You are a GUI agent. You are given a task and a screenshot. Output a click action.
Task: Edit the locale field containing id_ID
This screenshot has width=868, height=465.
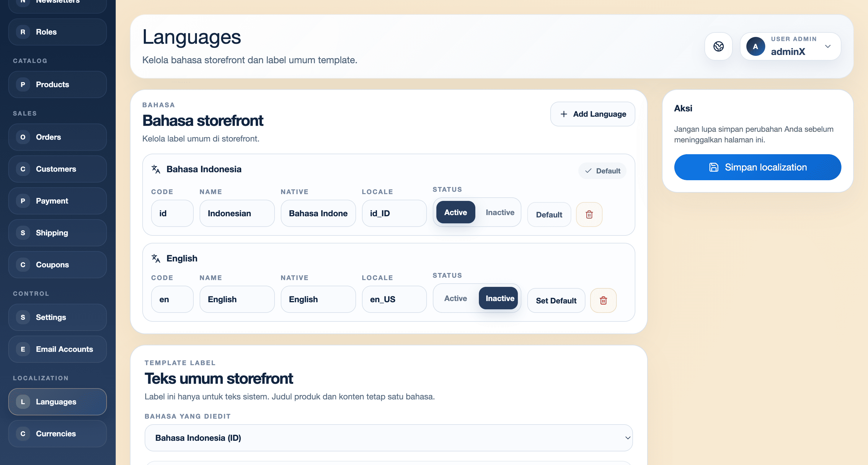(x=394, y=214)
